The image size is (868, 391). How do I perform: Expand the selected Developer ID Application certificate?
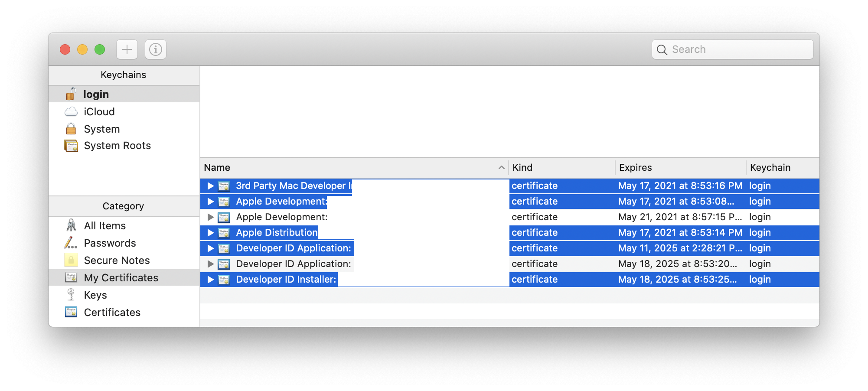(x=211, y=248)
